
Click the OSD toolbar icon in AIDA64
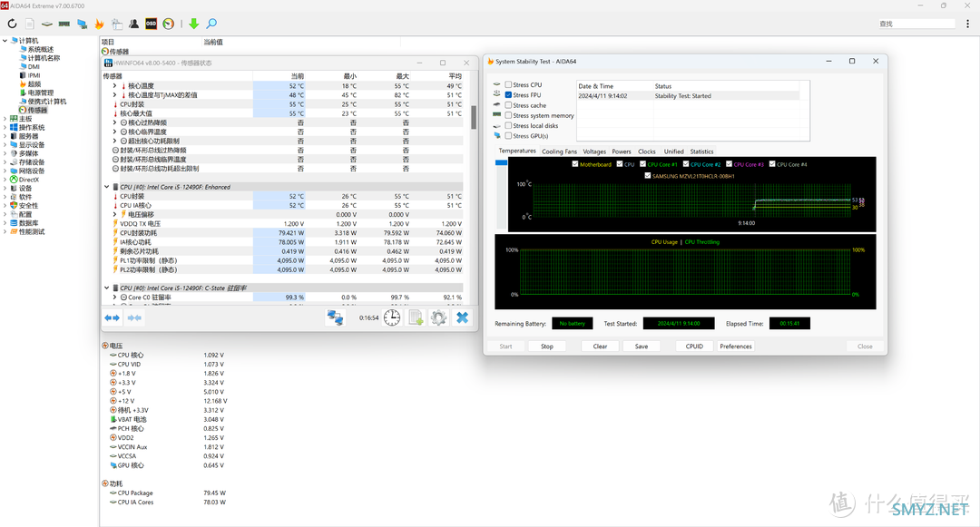[151, 24]
